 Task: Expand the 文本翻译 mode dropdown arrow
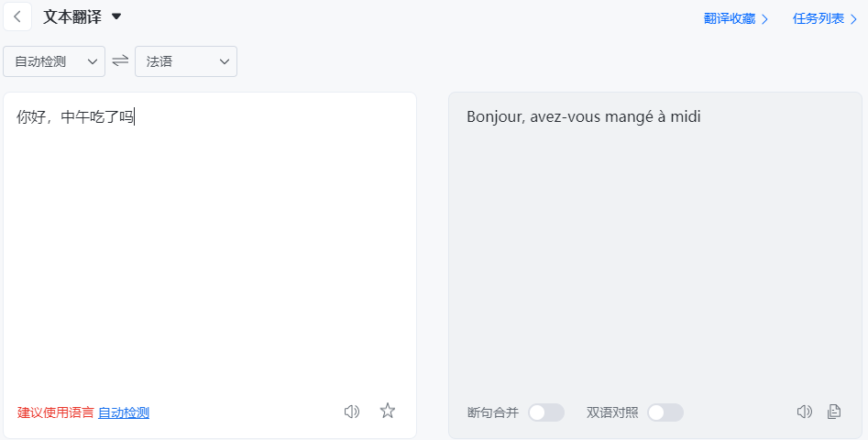click(x=116, y=16)
